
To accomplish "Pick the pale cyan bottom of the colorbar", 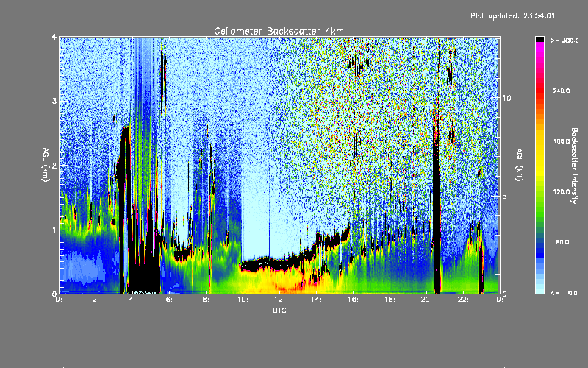I will pyautogui.click(x=539, y=287).
